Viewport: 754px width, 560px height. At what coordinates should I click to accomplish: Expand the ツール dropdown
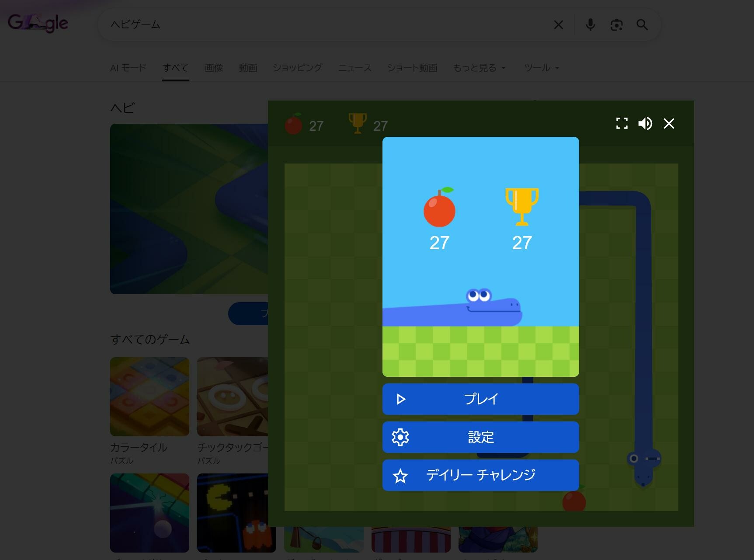click(x=541, y=68)
